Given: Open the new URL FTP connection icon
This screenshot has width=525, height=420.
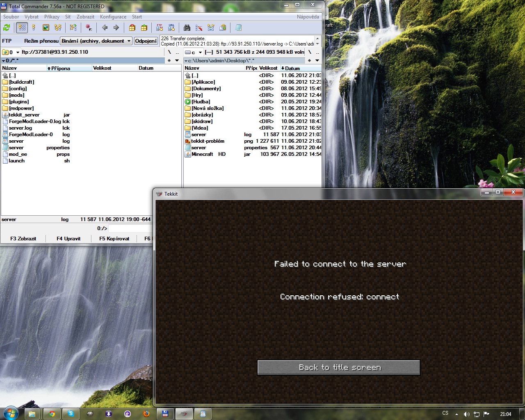Looking at the screenshot, I should tap(171, 27).
